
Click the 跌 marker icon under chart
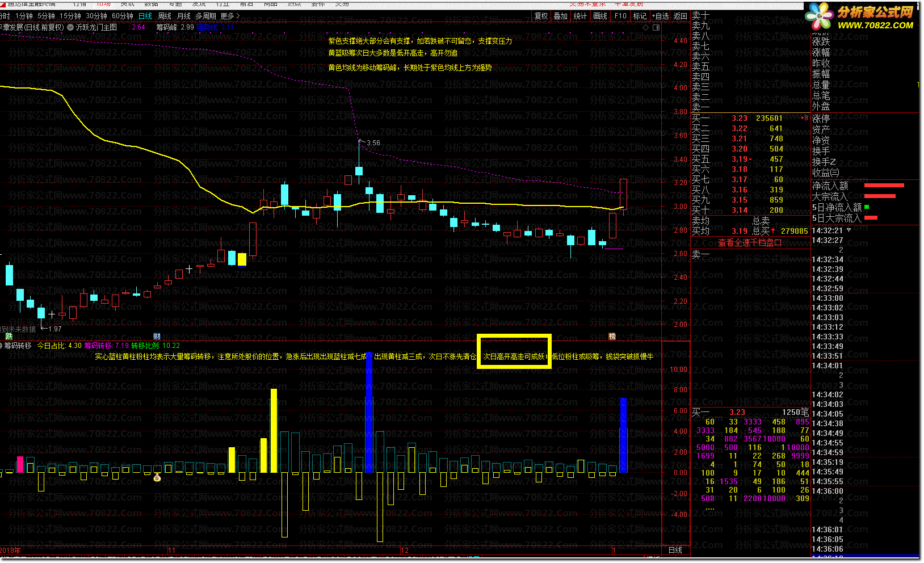tap(9, 337)
